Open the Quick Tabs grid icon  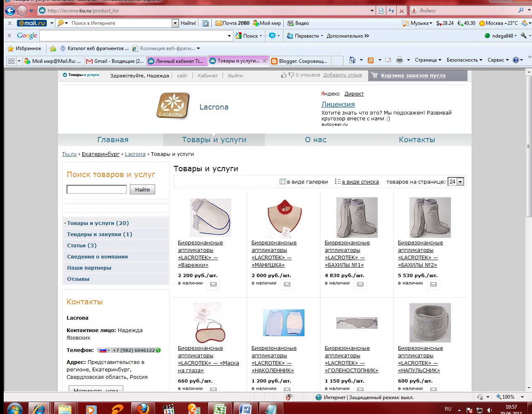[x=11, y=61]
